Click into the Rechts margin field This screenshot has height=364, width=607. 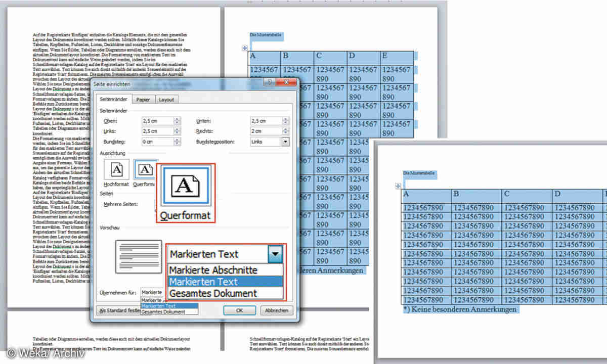click(266, 132)
